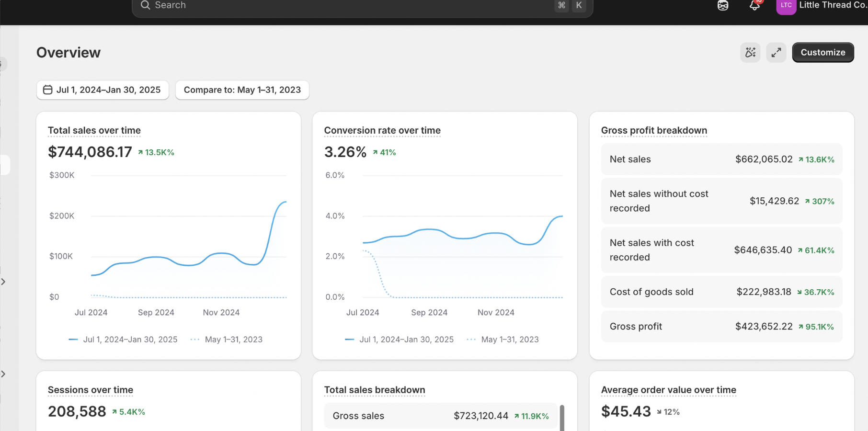Image resolution: width=868 pixels, height=431 pixels.
Task: Open Sessions over time report
Action: (91, 390)
